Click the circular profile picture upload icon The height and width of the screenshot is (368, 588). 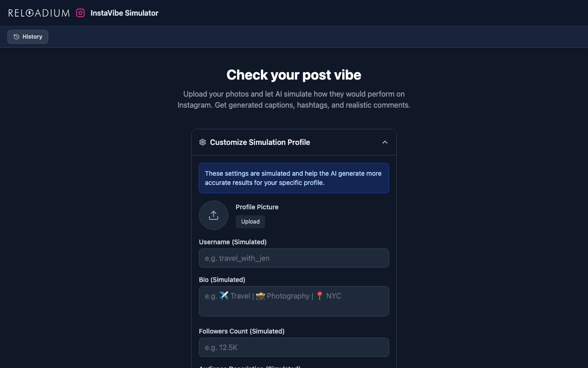point(214,215)
